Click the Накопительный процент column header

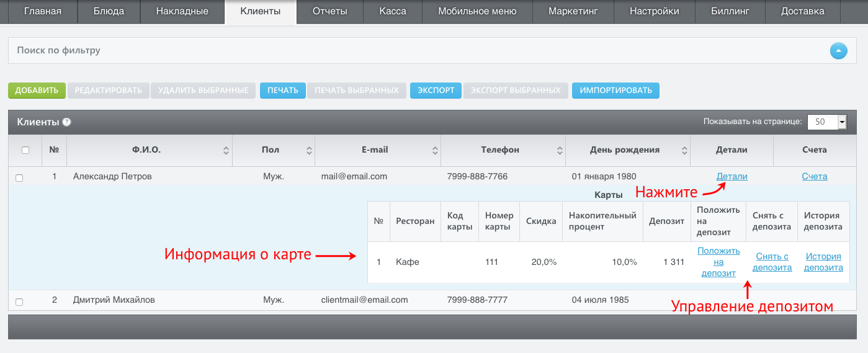[x=602, y=221]
